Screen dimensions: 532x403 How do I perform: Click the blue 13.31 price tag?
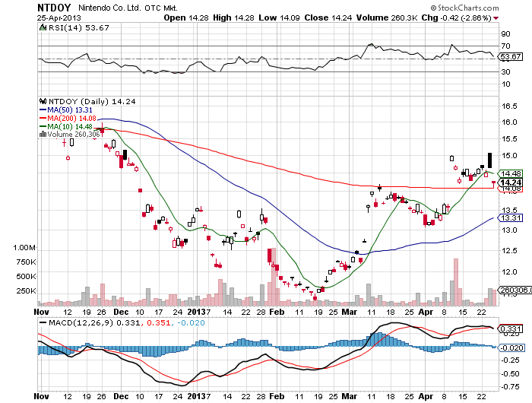[x=511, y=217]
